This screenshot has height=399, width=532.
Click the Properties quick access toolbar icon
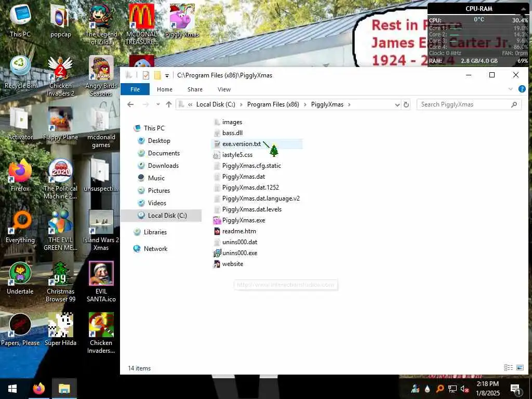146,75
